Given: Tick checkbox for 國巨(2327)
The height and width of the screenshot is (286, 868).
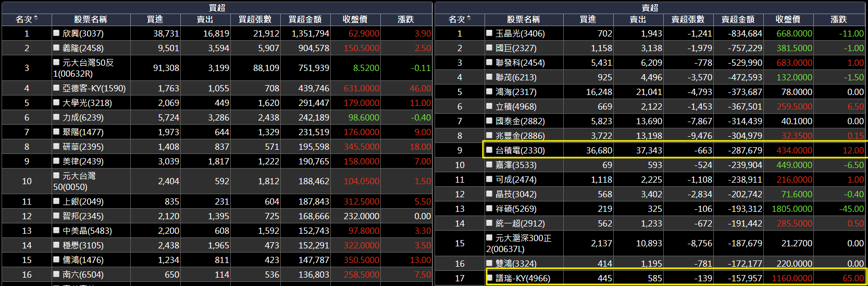Looking at the screenshot, I should (x=489, y=47).
